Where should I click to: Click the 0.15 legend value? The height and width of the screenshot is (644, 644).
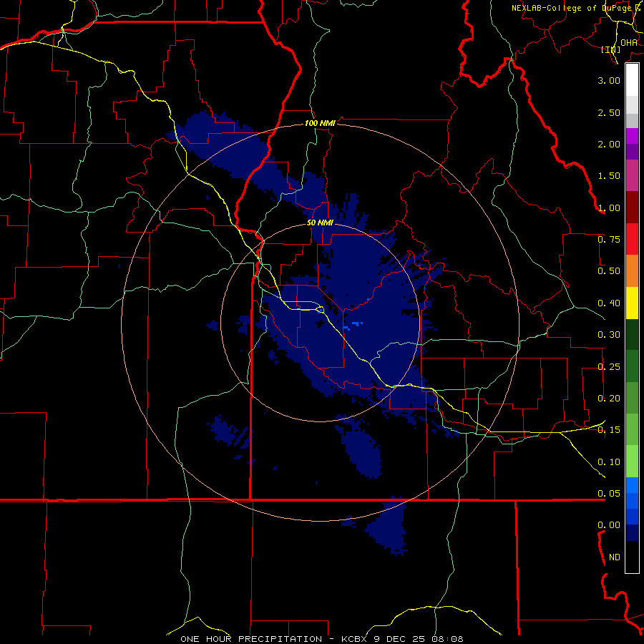609,430
